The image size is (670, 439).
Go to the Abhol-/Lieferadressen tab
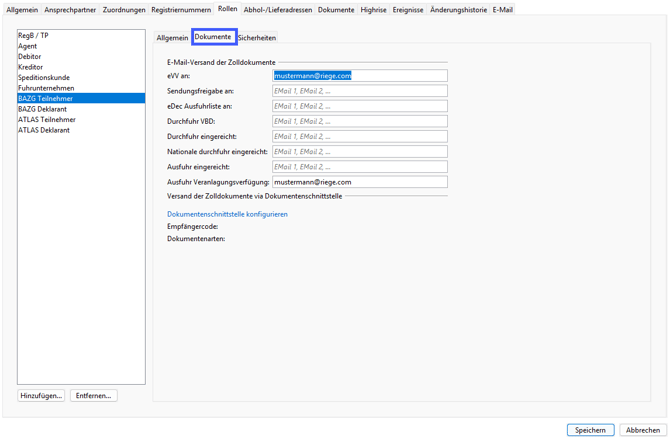pyautogui.click(x=278, y=10)
